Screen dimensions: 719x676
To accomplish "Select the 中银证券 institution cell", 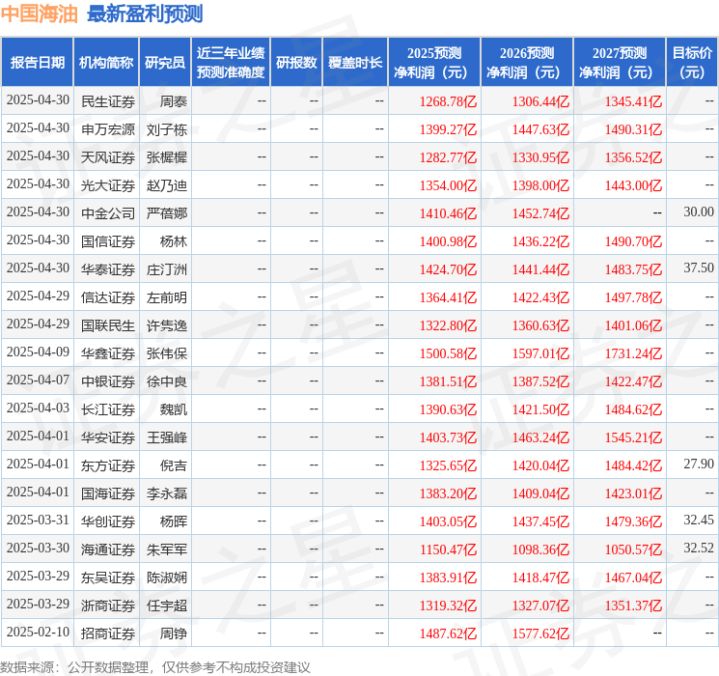I will (108, 381).
